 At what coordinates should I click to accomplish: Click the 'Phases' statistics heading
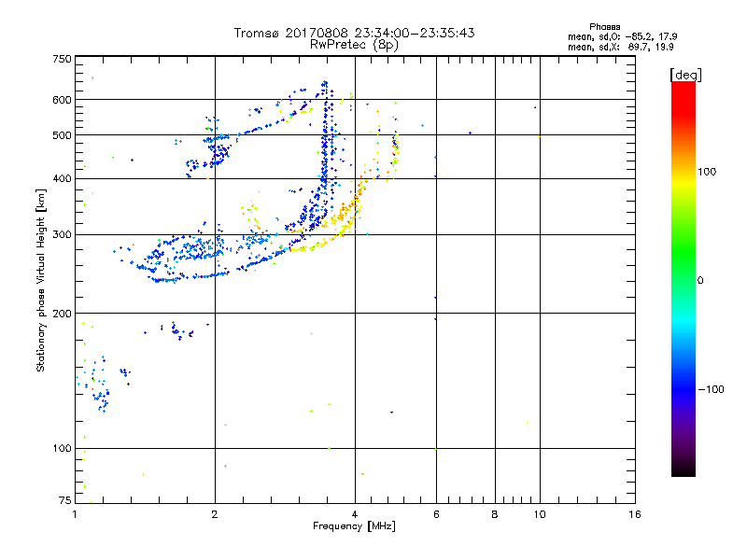(x=604, y=27)
